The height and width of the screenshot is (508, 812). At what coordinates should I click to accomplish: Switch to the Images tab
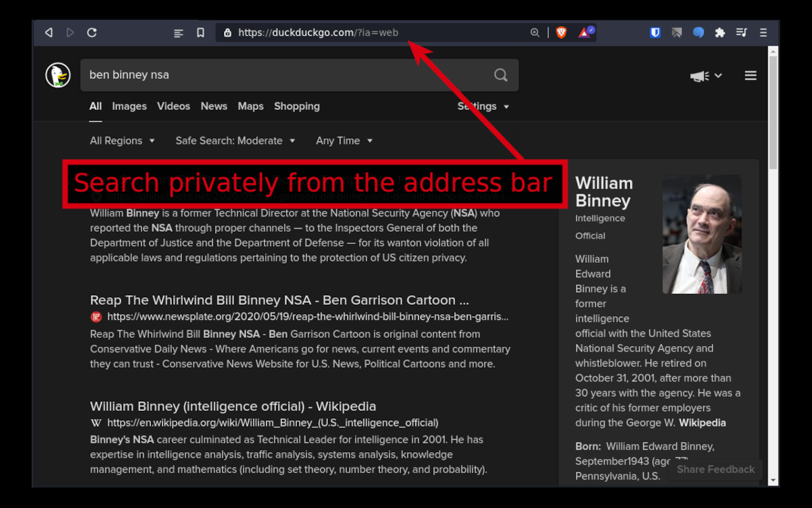[x=129, y=107]
